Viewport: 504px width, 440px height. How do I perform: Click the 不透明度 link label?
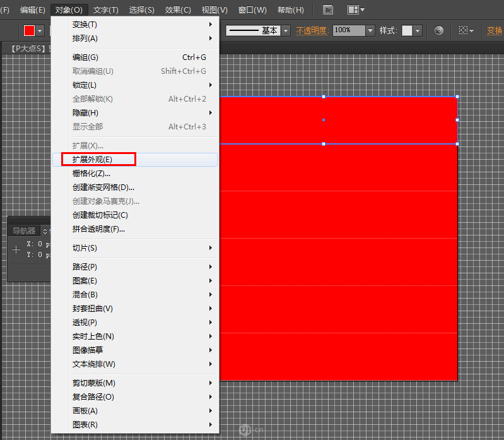[313, 30]
